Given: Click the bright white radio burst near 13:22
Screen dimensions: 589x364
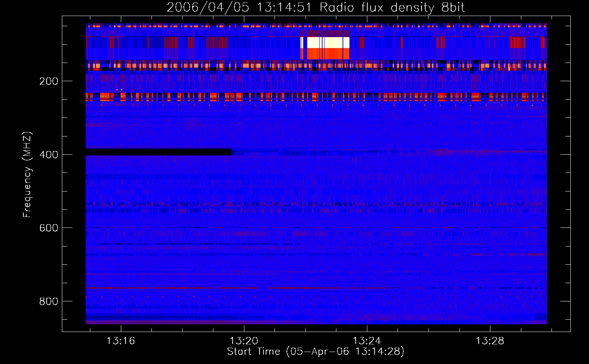Looking at the screenshot, I should tap(328, 43).
